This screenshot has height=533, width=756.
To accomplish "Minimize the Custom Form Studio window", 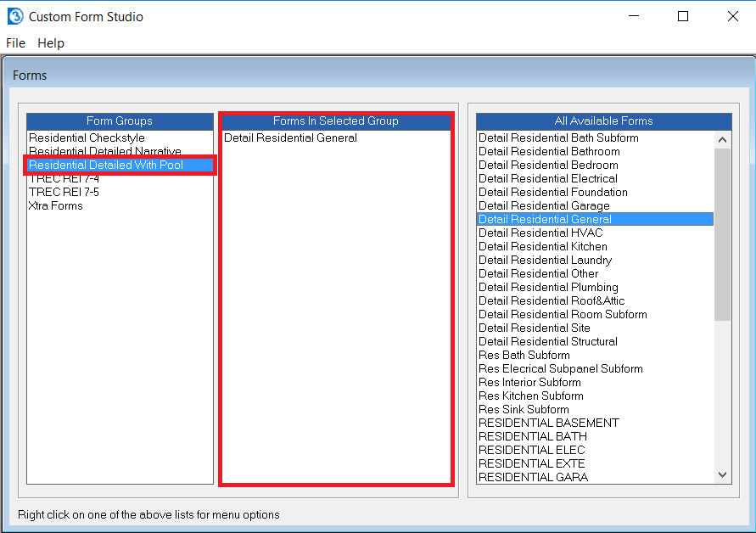I will [634, 16].
